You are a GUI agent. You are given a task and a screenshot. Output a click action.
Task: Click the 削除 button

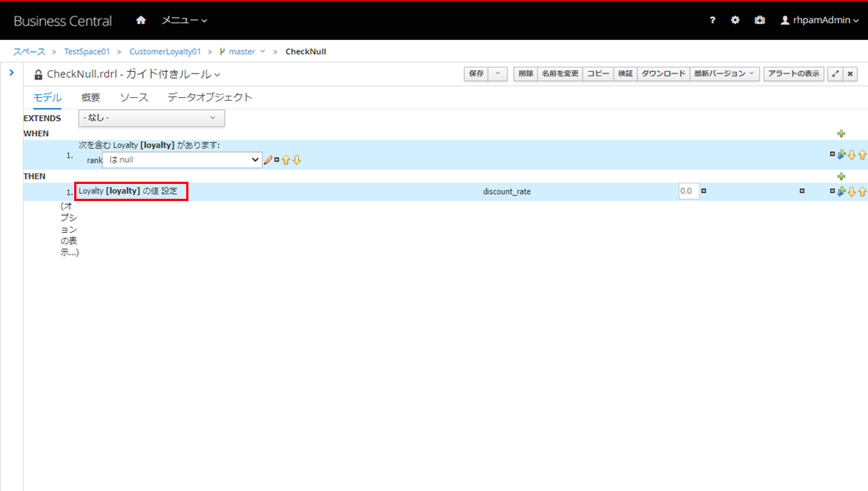point(525,73)
